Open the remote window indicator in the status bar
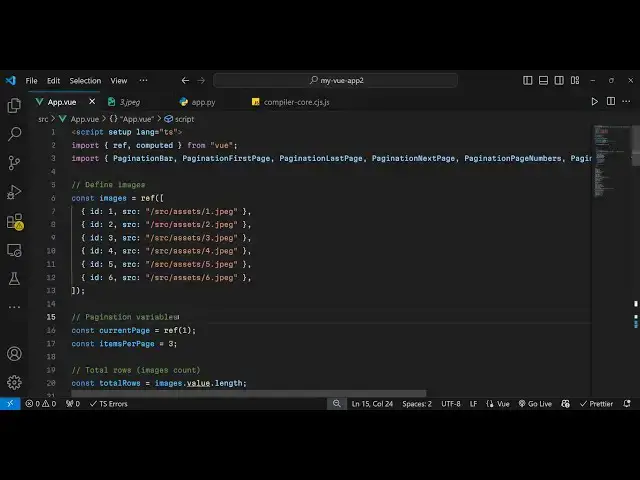The height and width of the screenshot is (480, 640). pyautogui.click(x=10, y=404)
